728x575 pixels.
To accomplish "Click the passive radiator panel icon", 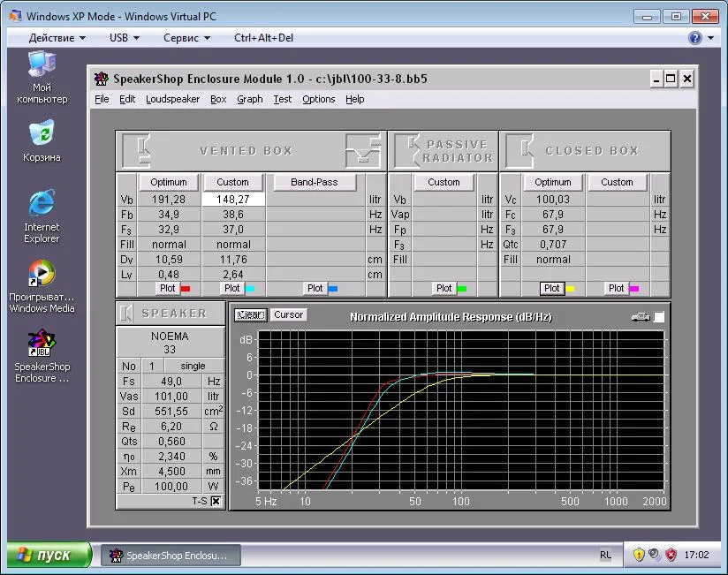I will point(406,150).
